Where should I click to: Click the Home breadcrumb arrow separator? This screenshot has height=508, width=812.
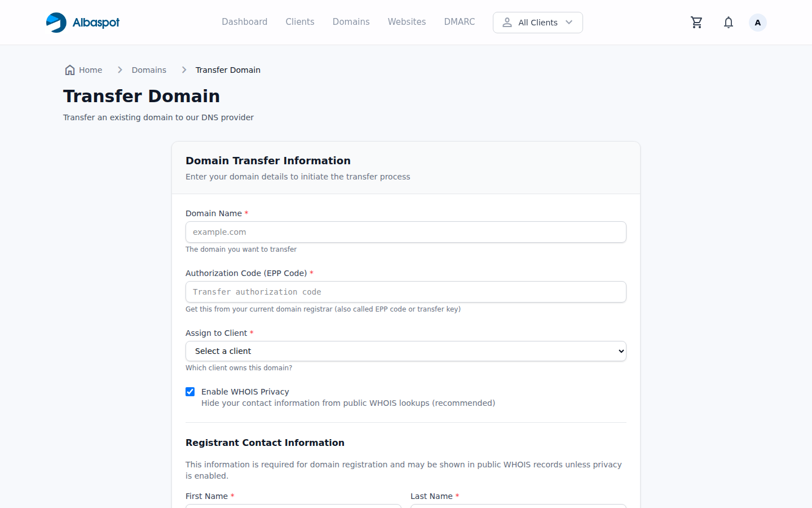tap(120, 69)
